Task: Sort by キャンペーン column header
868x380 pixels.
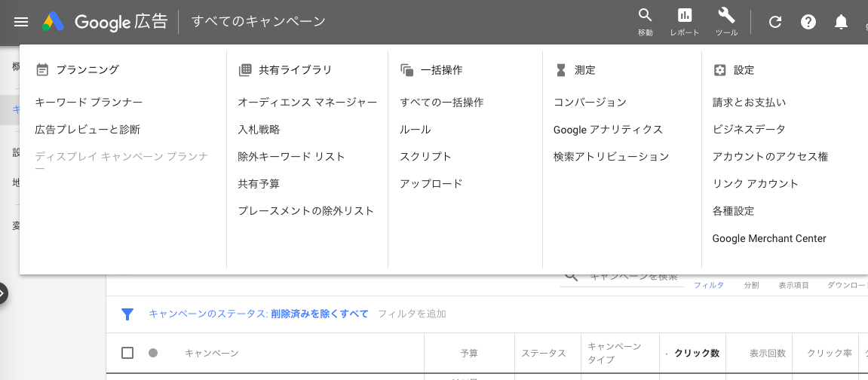Action: [211, 354]
